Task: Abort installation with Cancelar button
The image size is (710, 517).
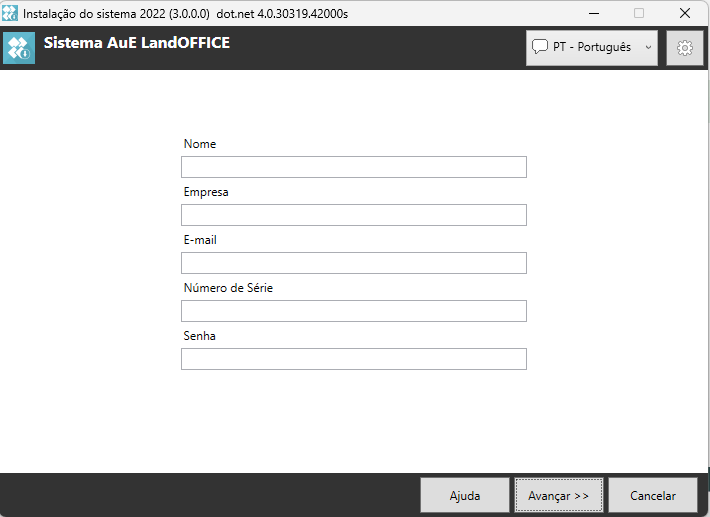Action: [653, 495]
